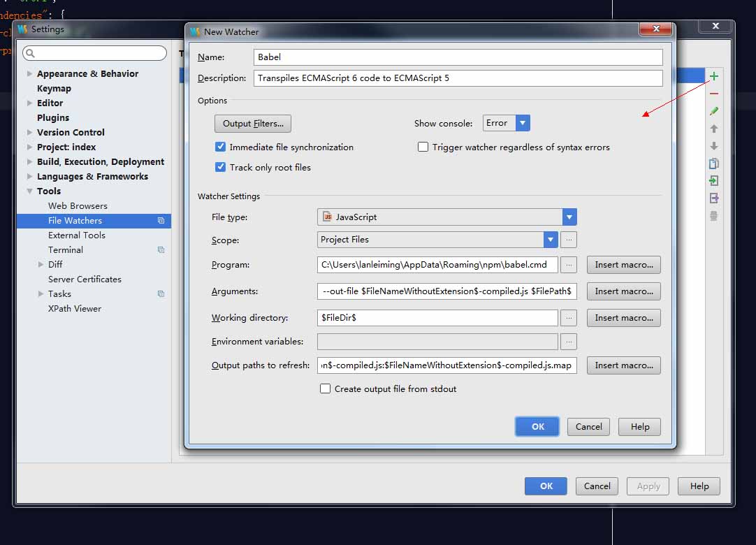Open Web Browsers under Tools
This screenshot has height=545, width=756.
78,206
